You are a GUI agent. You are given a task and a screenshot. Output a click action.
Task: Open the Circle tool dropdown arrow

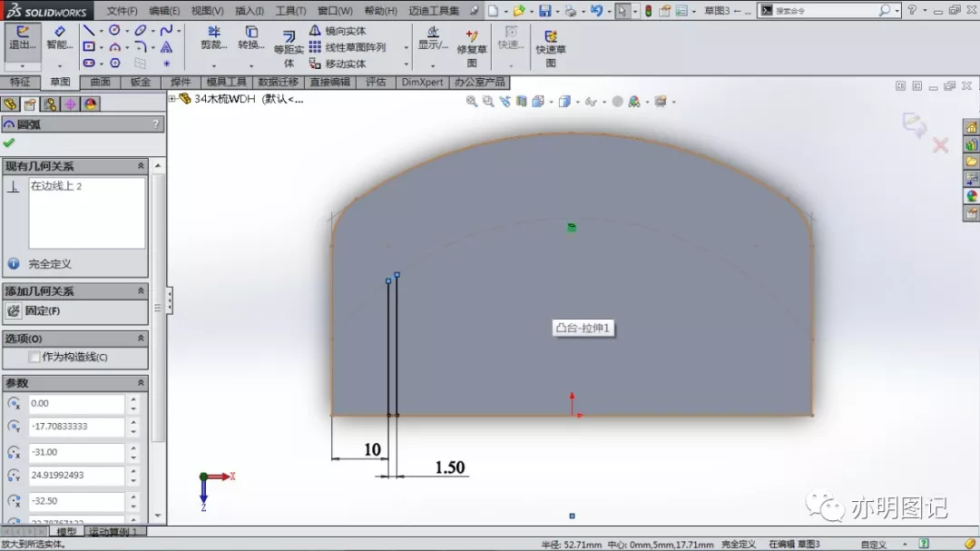127,31
